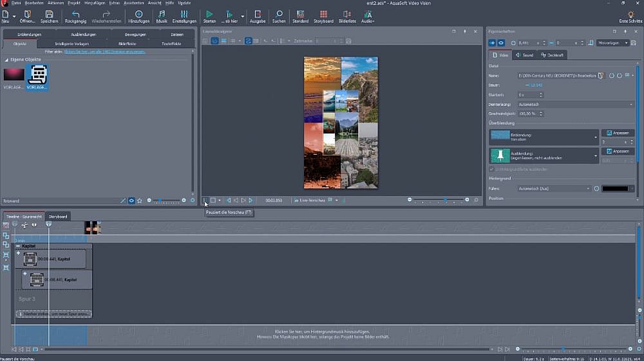Viewport: 644px width, 361px height.
Task: Switch to the Storyboard tab
Action: 58,217
